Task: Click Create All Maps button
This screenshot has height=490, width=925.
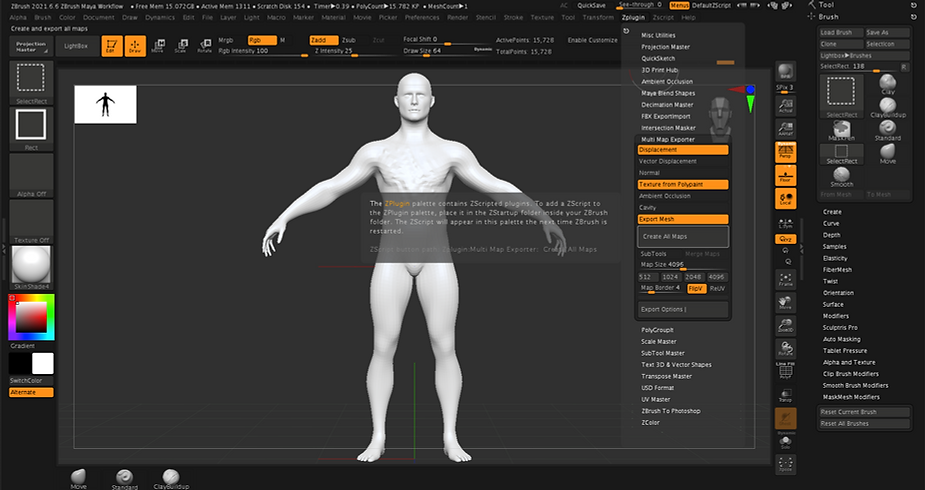Action: tap(683, 236)
